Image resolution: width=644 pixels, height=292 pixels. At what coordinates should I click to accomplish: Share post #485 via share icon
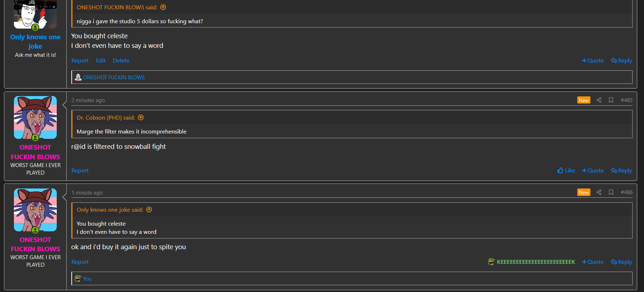point(599,100)
